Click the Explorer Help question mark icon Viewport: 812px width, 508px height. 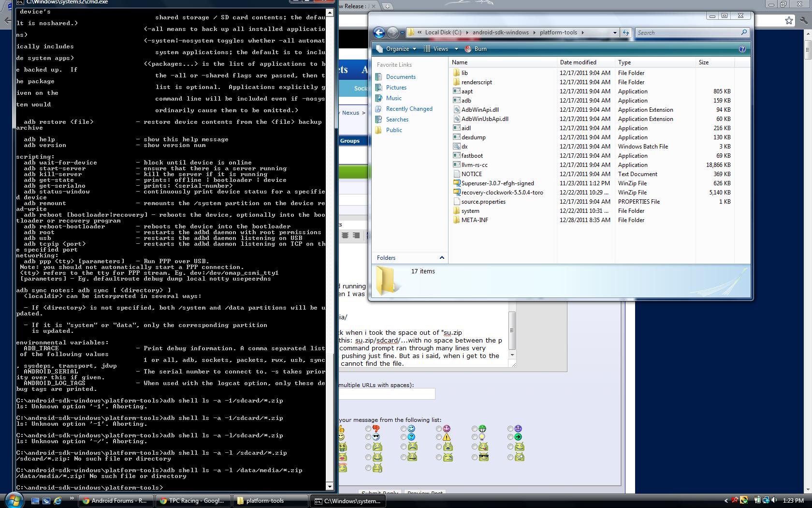(x=742, y=49)
